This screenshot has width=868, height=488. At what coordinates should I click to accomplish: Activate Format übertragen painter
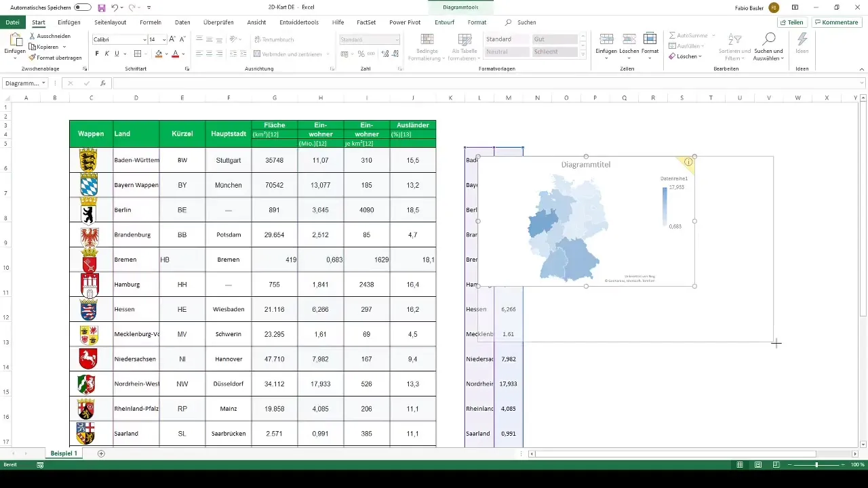[55, 58]
